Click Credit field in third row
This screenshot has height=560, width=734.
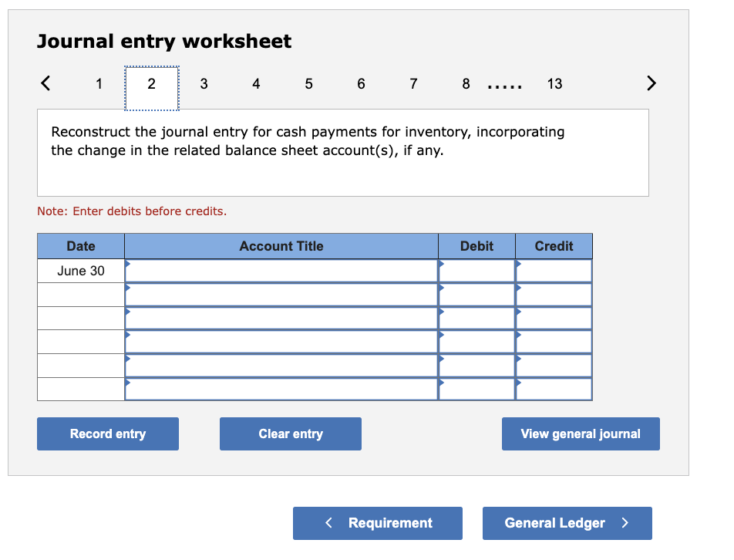pyautogui.click(x=554, y=319)
